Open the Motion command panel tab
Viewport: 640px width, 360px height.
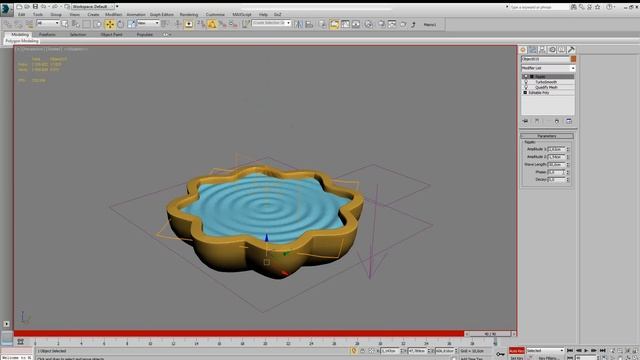pyautogui.click(x=552, y=50)
